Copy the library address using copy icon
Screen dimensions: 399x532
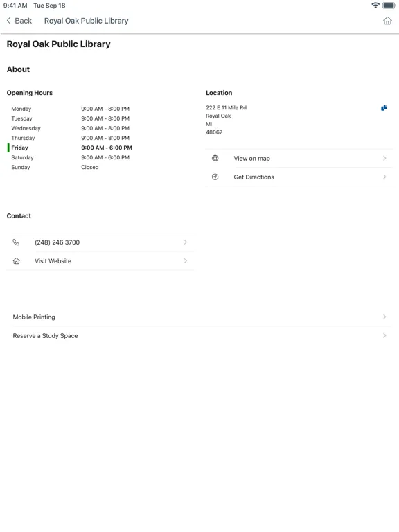pyautogui.click(x=384, y=108)
